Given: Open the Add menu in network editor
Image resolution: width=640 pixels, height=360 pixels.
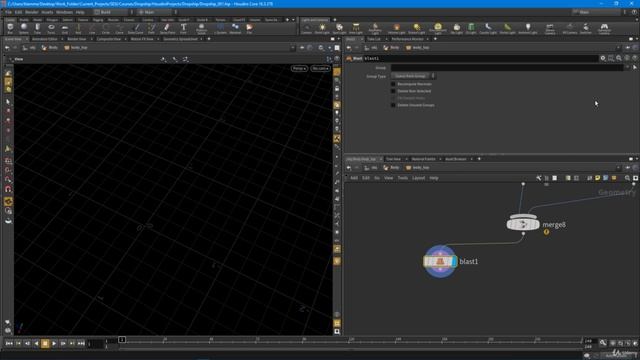Looking at the screenshot, I should coord(354,178).
